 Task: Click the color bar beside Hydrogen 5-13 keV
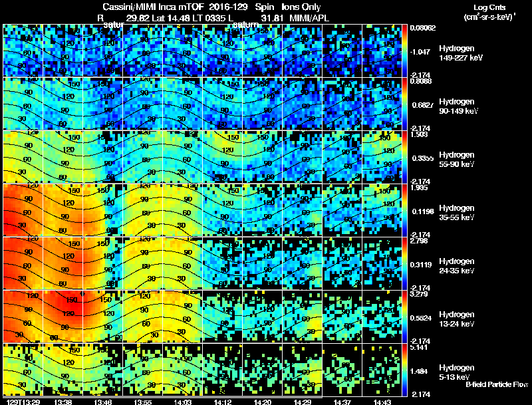point(404,370)
